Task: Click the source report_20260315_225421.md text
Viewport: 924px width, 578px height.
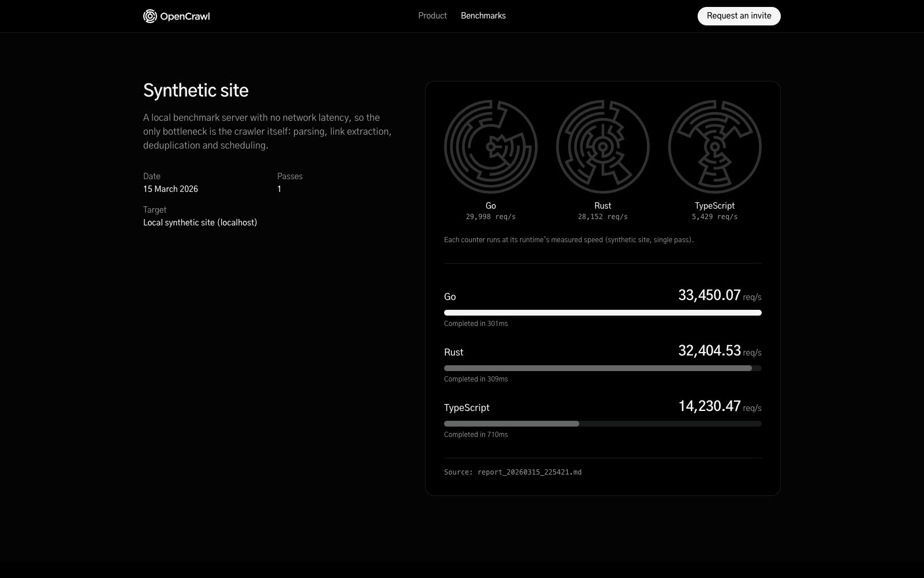Action: pos(513,472)
